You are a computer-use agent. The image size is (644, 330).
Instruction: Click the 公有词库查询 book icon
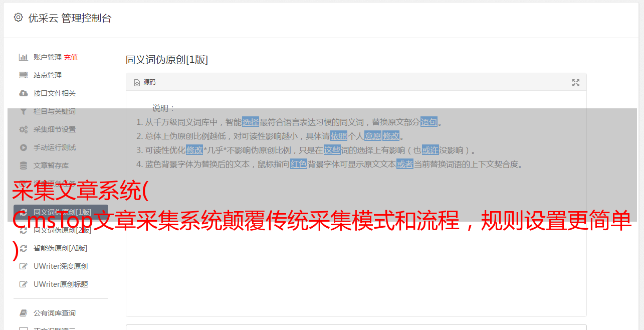23,313
